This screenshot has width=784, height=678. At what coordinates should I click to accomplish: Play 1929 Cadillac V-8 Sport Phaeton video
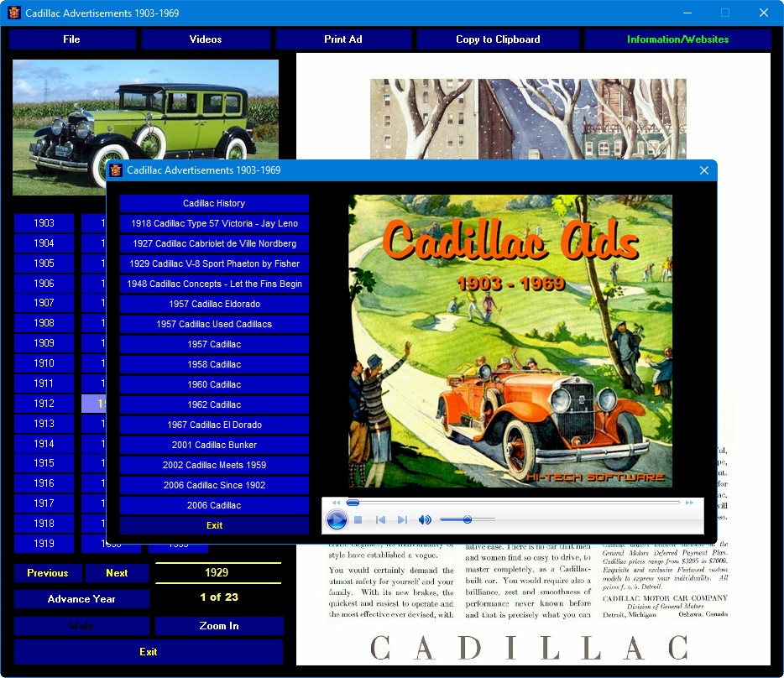(x=214, y=263)
